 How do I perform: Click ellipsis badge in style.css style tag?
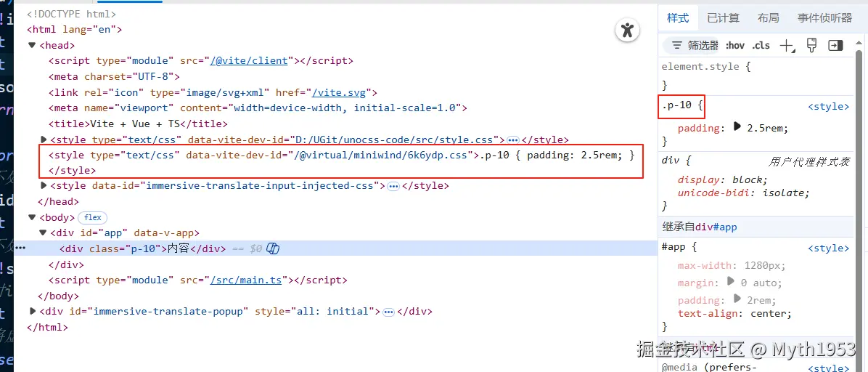coord(512,141)
